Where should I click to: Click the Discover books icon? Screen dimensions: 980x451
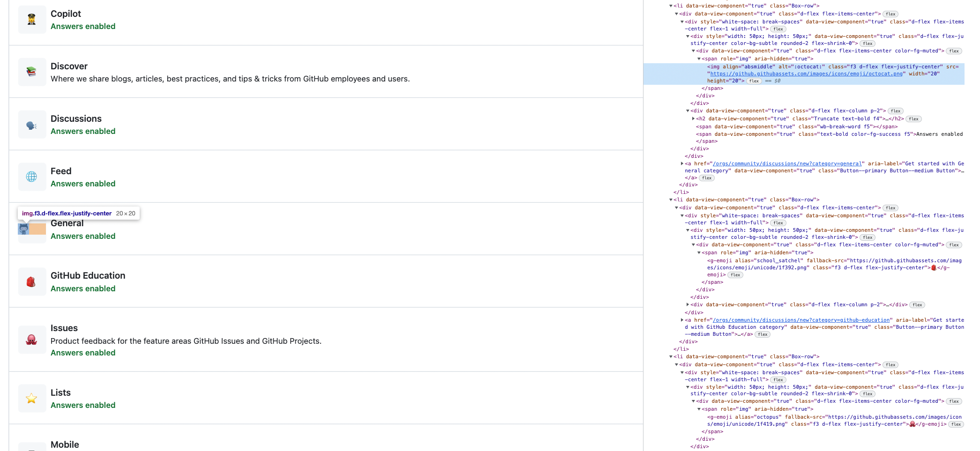pyautogui.click(x=31, y=72)
